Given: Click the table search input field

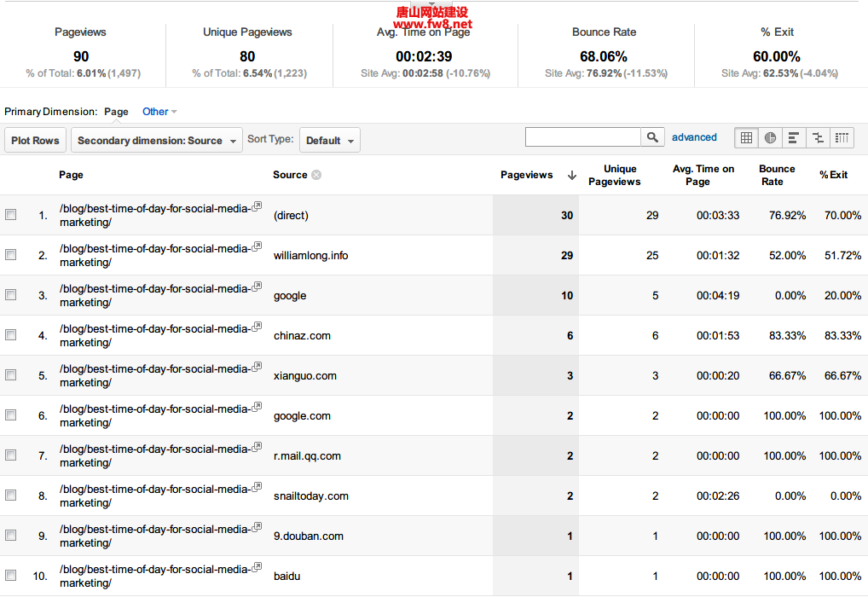Looking at the screenshot, I should point(583,136).
